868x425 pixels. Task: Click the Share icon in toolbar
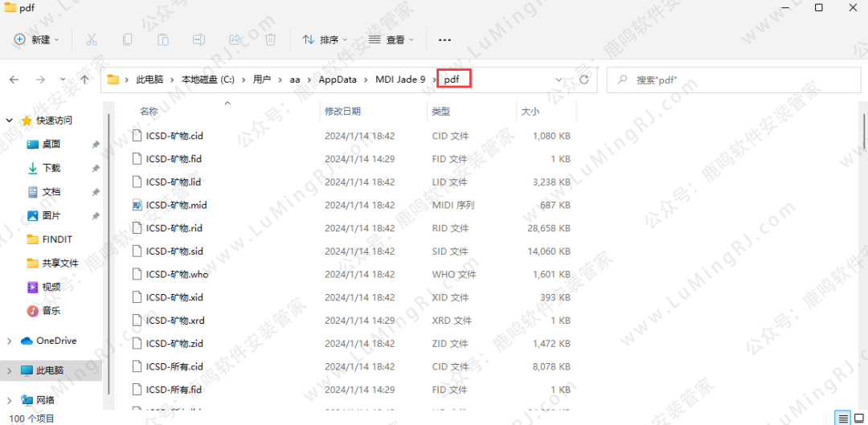pyautogui.click(x=235, y=39)
